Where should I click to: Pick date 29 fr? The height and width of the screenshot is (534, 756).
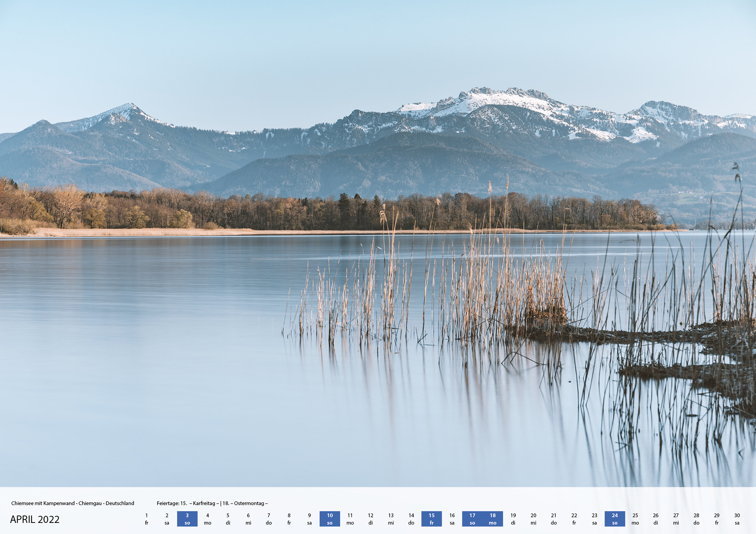coord(717,519)
